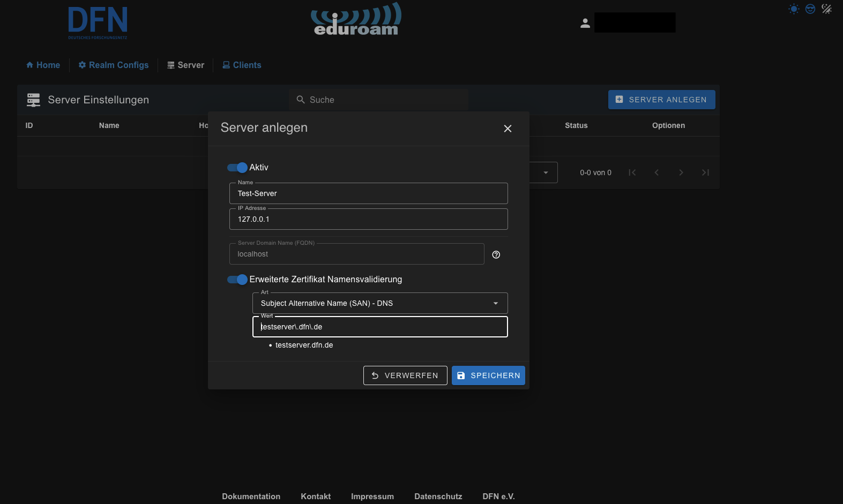The height and width of the screenshot is (504, 843).
Task: Click the automatic day/night theme icon
Action: [x=827, y=9]
